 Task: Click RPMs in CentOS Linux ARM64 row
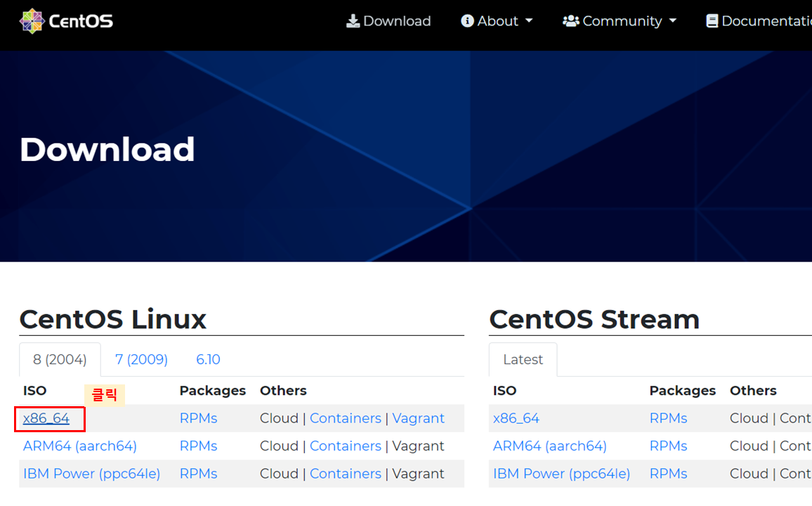pos(198,446)
